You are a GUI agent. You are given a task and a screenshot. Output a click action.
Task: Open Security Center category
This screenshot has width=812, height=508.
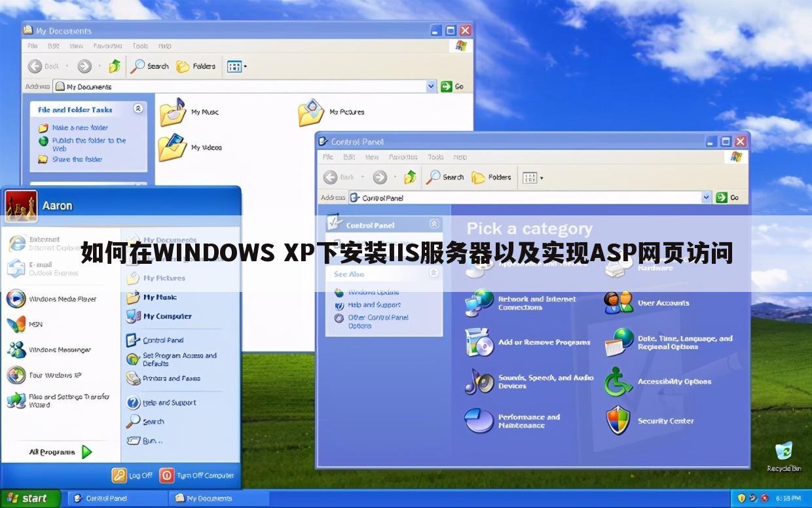(650, 420)
